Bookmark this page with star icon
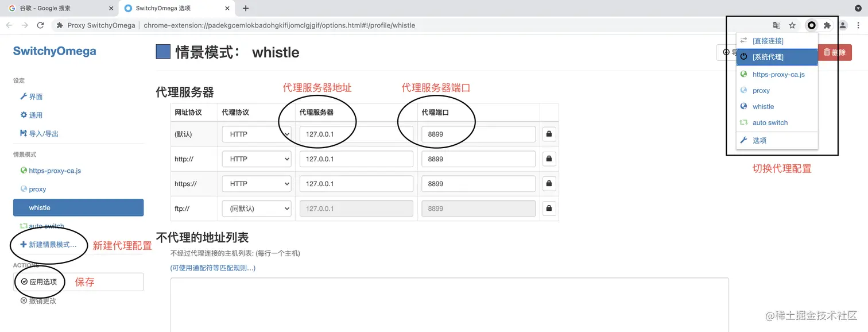Viewport: 868px width, 332px height. click(x=792, y=25)
